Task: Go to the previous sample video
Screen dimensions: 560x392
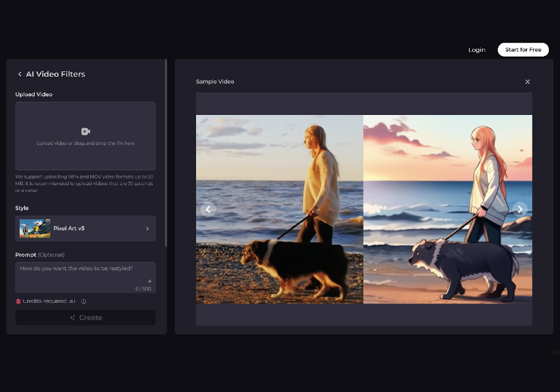Action: (x=208, y=209)
